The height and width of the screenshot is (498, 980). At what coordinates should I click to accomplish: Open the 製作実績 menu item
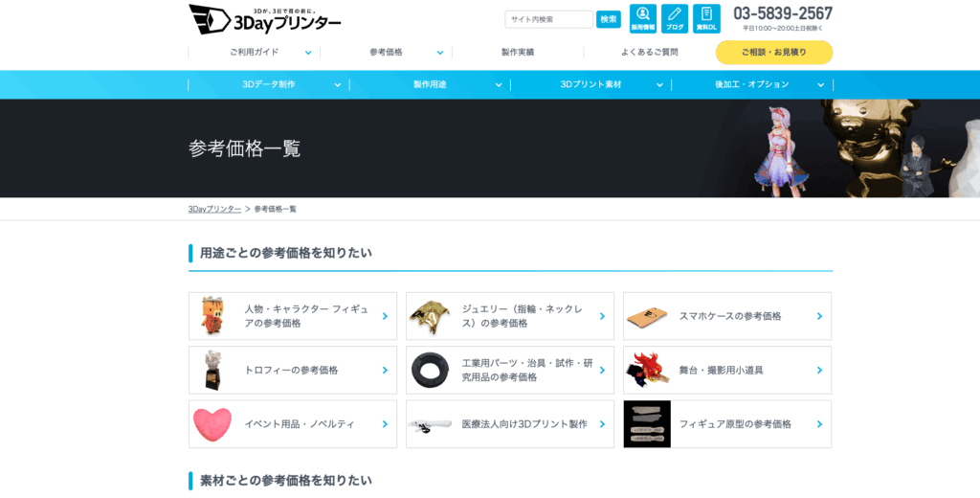[x=518, y=53]
